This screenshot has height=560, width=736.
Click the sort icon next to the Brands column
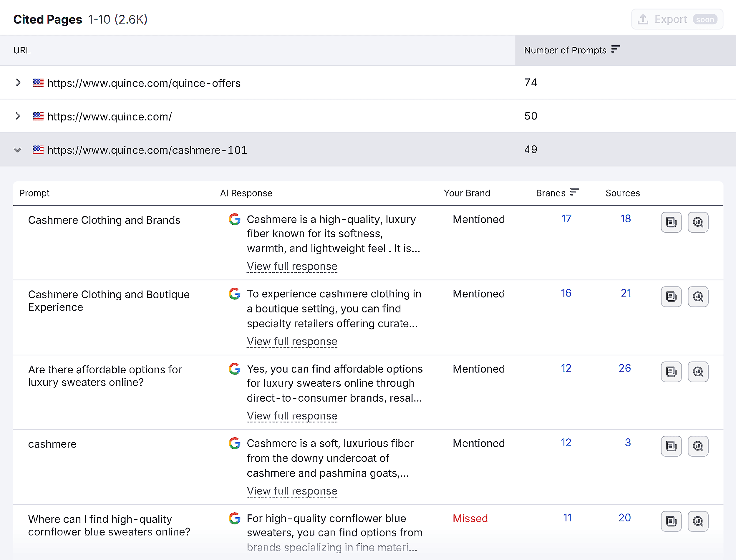(574, 192)
